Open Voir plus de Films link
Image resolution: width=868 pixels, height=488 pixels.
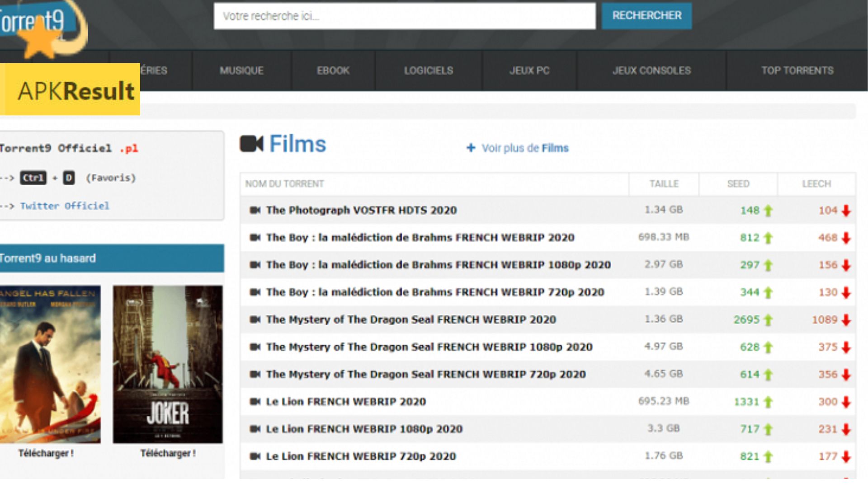[x=525, y=148]
